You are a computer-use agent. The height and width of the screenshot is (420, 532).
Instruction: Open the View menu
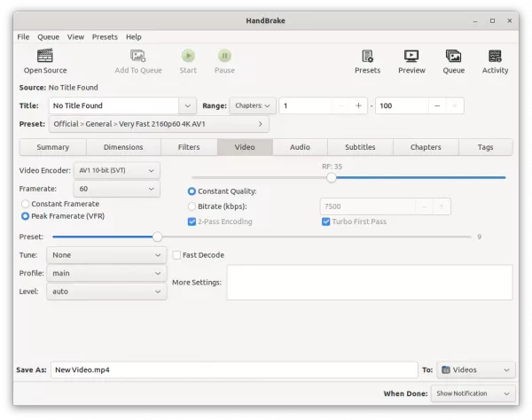[x=75, y=37]
